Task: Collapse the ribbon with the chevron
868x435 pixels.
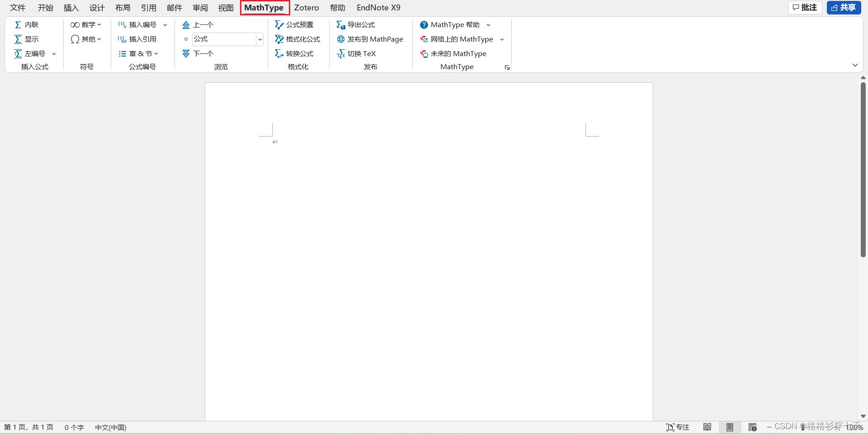Action: [x=855, y=65]
